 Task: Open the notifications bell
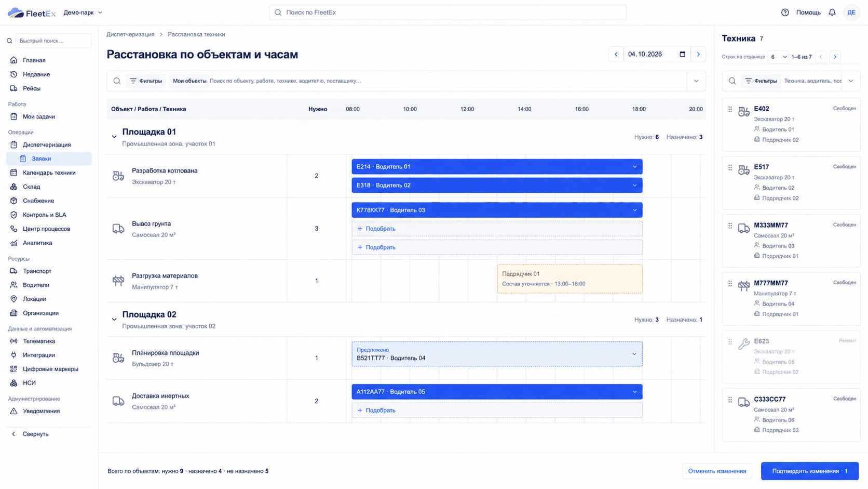tap(832, 12)
